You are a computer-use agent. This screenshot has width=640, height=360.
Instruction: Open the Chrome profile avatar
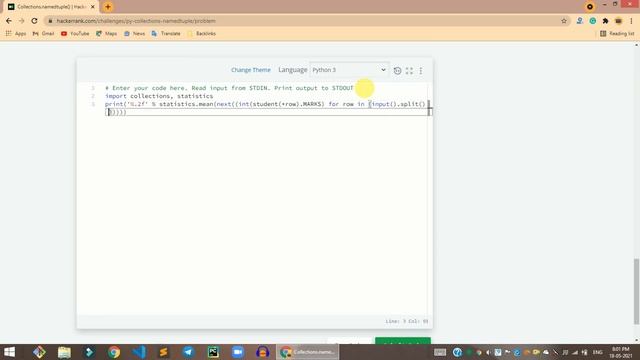[618, 21]
